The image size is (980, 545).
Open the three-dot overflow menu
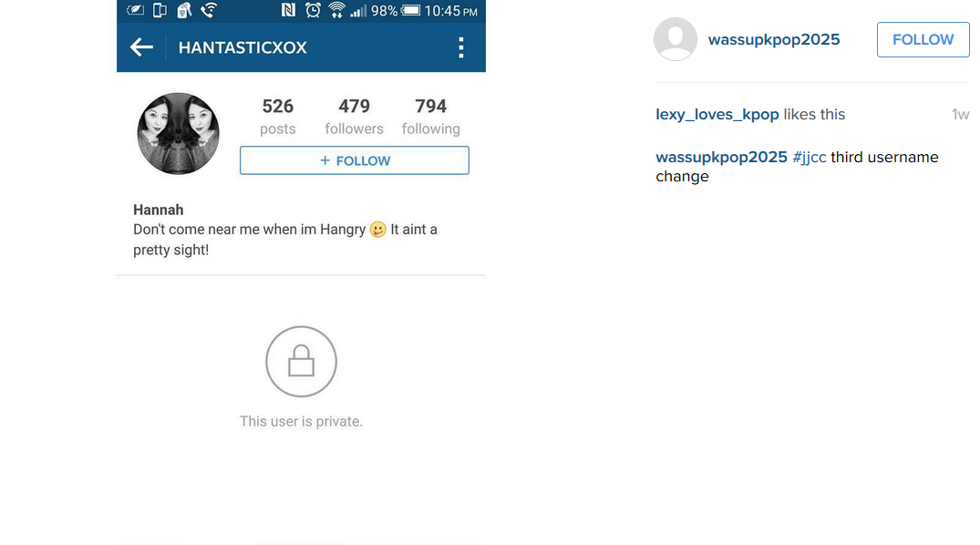461,47
